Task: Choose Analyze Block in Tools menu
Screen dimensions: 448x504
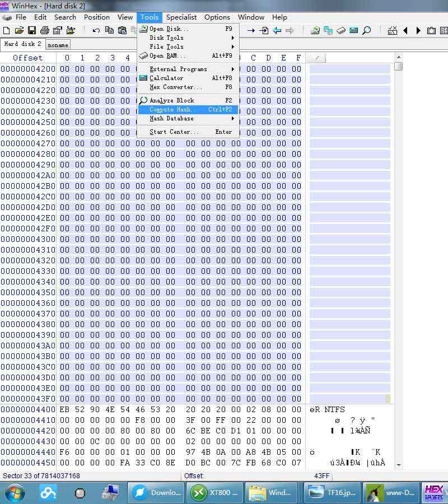Action: [188, 100]
